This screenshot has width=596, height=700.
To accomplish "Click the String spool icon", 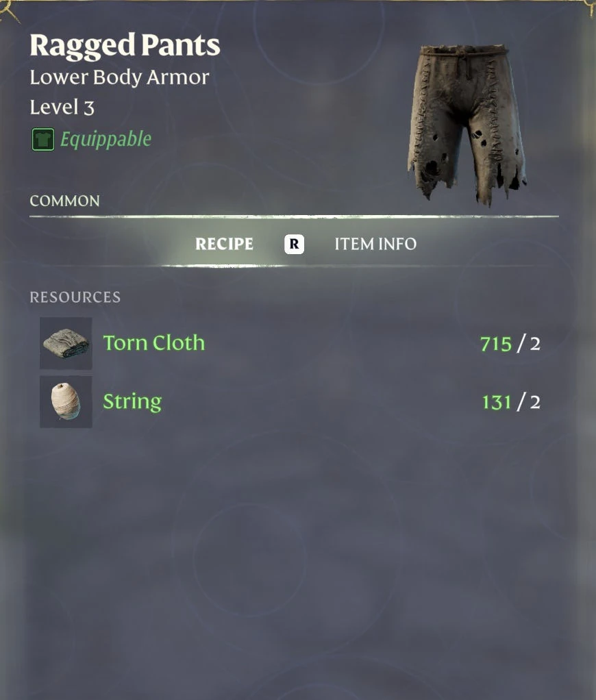I will click(x=66, y=402).
